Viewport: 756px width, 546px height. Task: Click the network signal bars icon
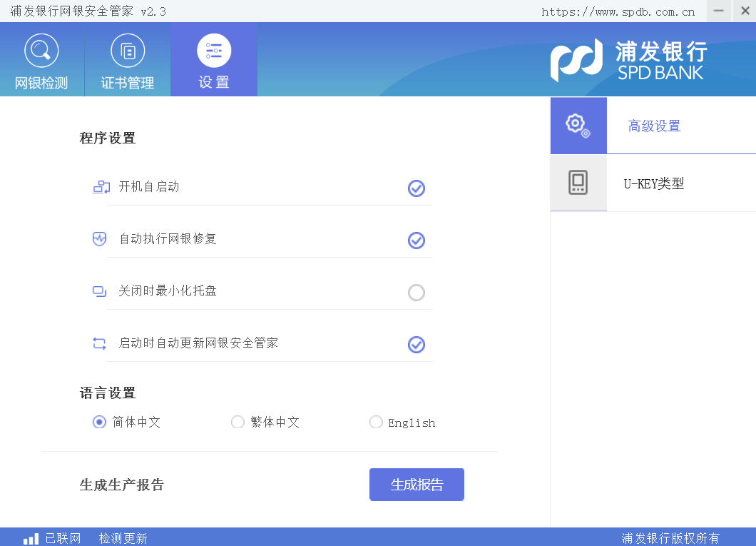(x=31, y=539)
